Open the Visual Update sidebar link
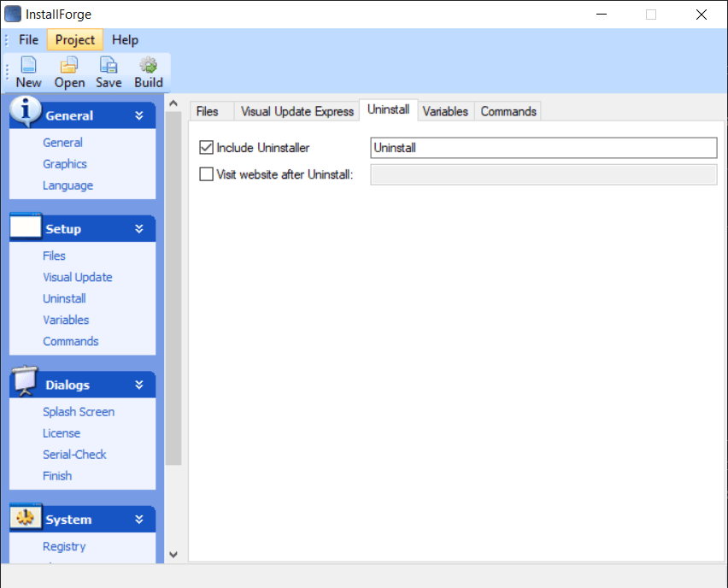The width and height of the screenshot is (728, 588). [x=78, y=277]
